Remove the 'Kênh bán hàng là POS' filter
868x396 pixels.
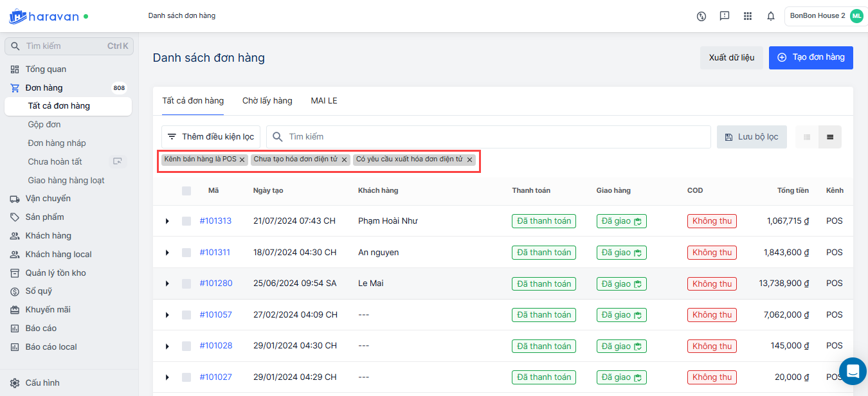coord(242,159)
